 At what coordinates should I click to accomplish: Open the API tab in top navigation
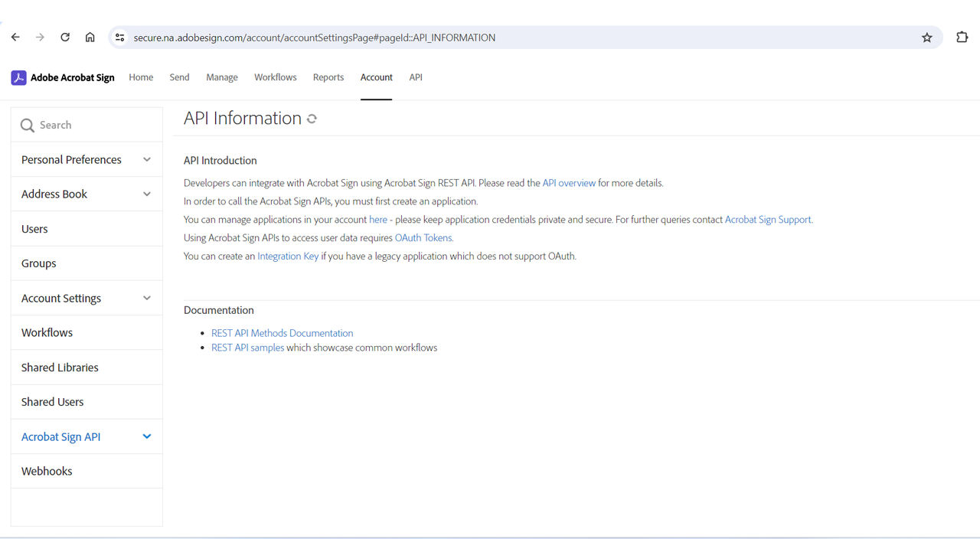point(416,77)
